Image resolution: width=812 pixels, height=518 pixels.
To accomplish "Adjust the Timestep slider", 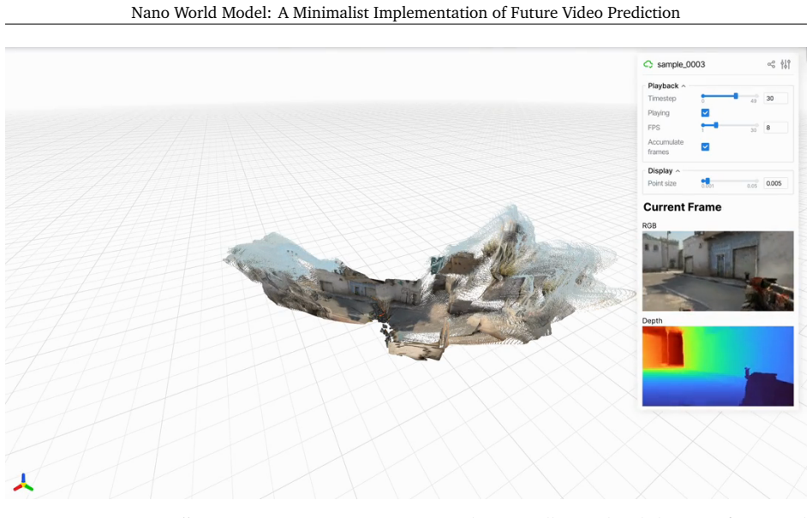I will 730,96.
